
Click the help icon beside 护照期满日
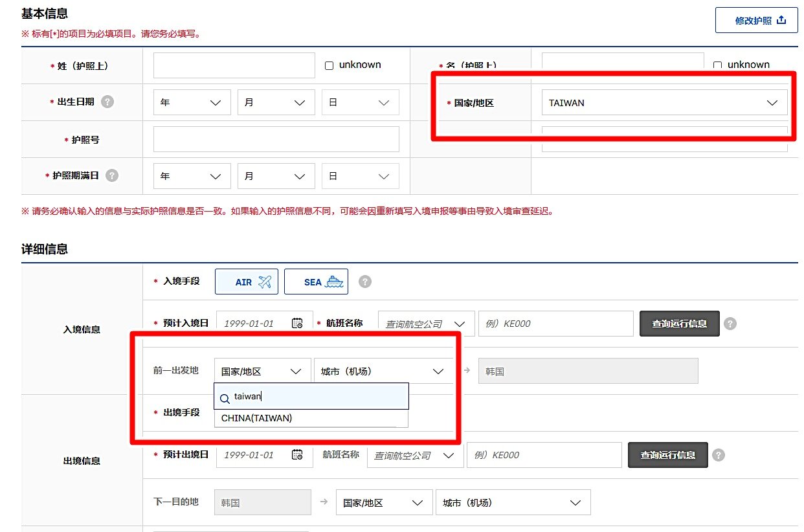[x=112, y=175]
